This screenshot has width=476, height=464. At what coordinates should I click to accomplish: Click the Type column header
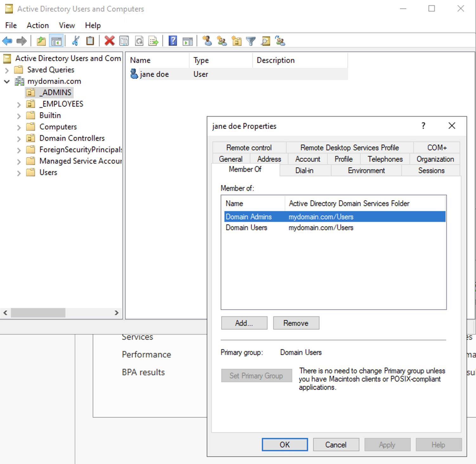tap(221, 60)
